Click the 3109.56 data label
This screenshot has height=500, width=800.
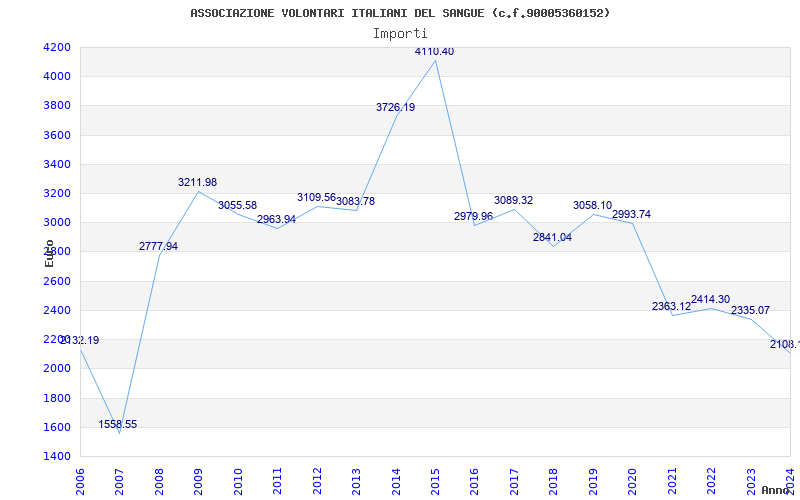click(x=316, y=197)
